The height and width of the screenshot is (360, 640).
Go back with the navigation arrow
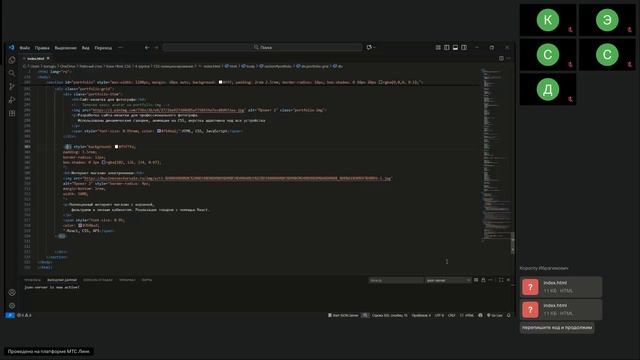pyautogui.click(x=147, y=47)
